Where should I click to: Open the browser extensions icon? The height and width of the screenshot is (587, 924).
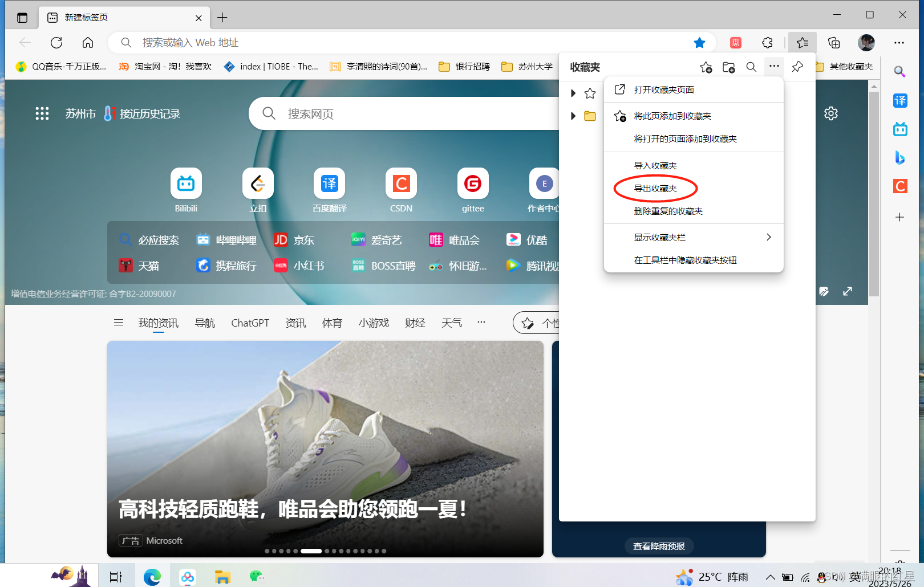pyautogui.click(x=767, y=42)
